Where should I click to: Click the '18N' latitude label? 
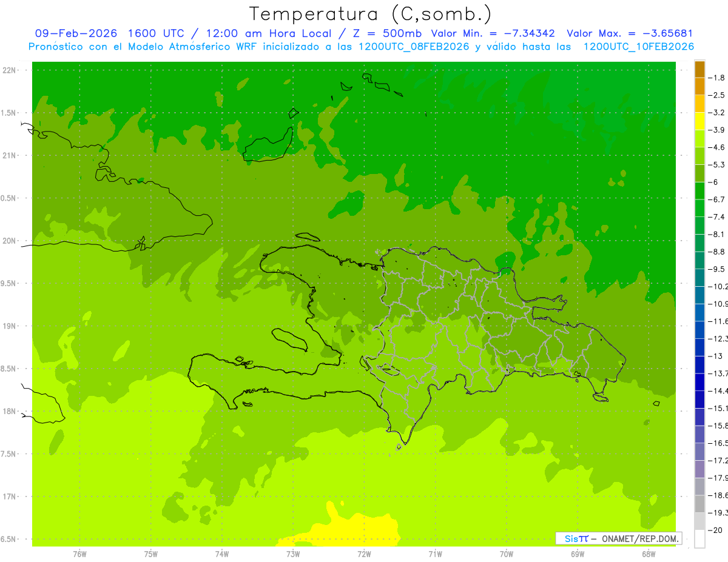point(9,411)
